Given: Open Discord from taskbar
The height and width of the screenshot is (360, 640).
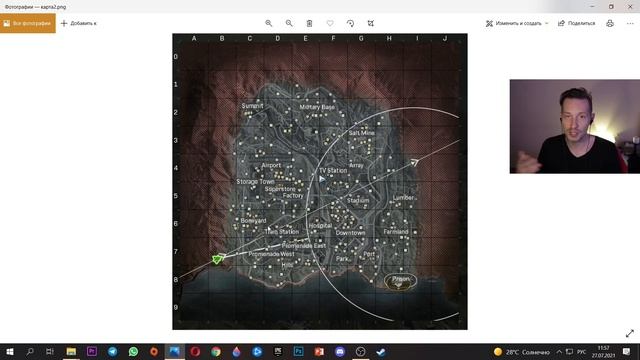Looking at the screenshot, I should click(x=340, y=351).
